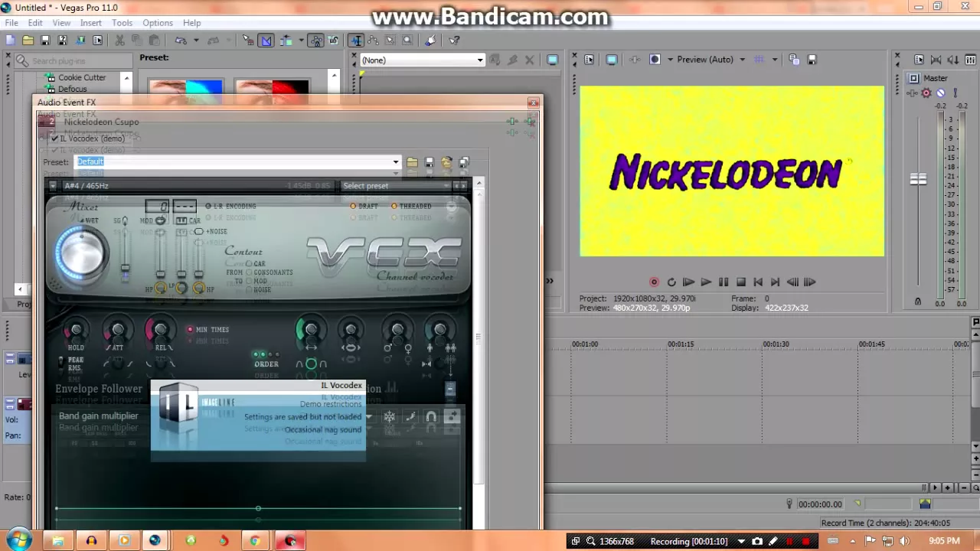The image size is (980, 551).
Task: Adjust the Master volume fader
Action: tap(918, 179)
